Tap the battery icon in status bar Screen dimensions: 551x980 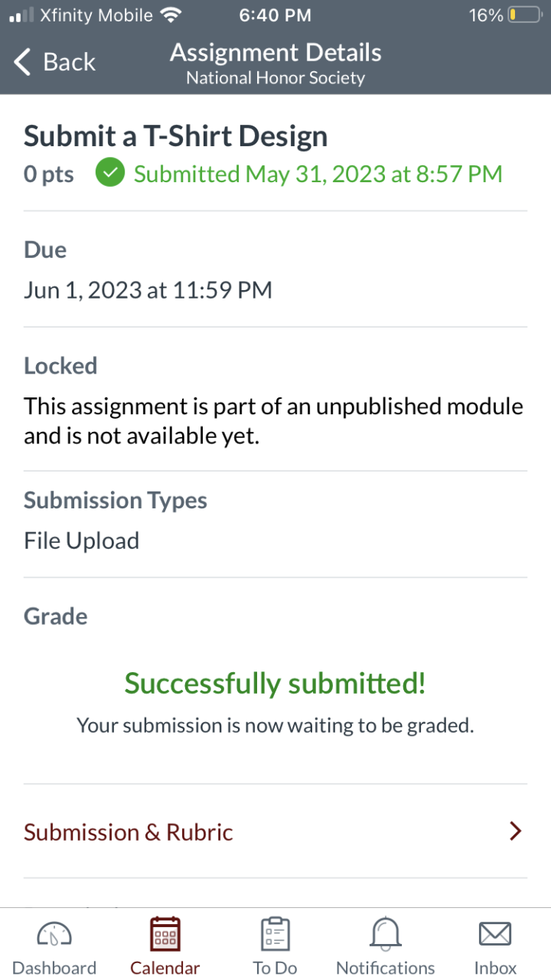(x=524, y=15)
